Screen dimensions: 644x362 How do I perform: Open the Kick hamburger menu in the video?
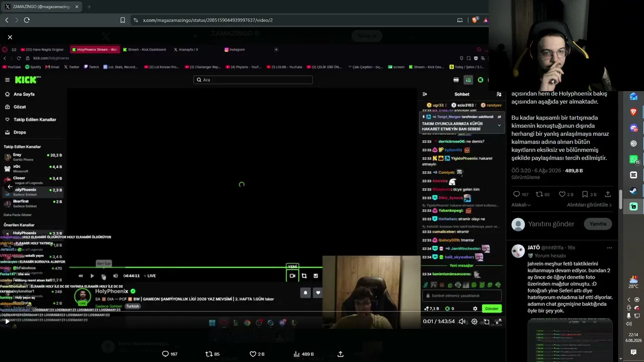[7, 80]
